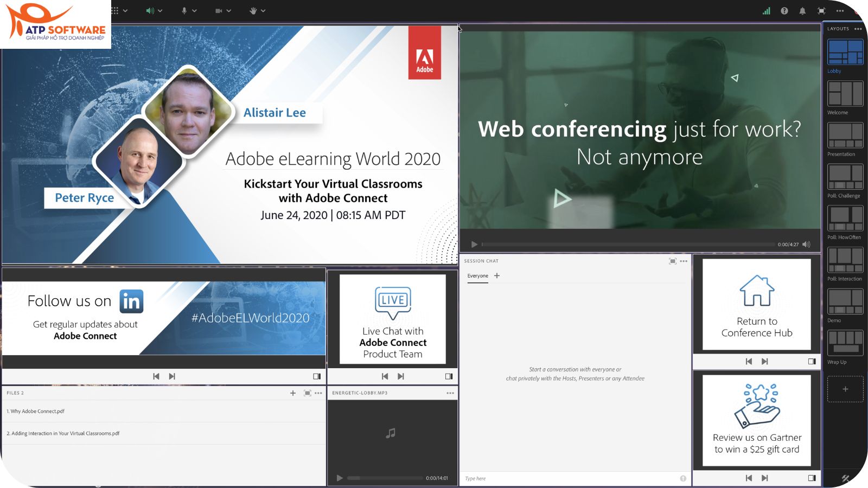This screenshot has width=868, height=488.
Task: Open the file 1. Why Adobe Connect.pdf
Action: point(36,411)
